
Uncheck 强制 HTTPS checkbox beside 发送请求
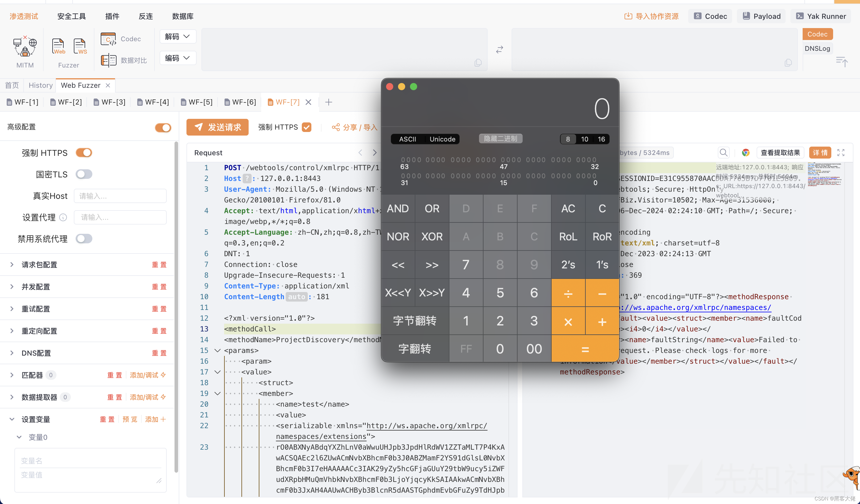(x=306, y=127)
